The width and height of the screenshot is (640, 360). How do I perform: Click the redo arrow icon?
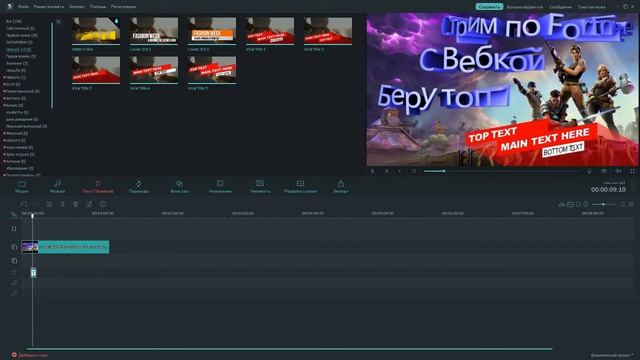click(x=37, y=204)
